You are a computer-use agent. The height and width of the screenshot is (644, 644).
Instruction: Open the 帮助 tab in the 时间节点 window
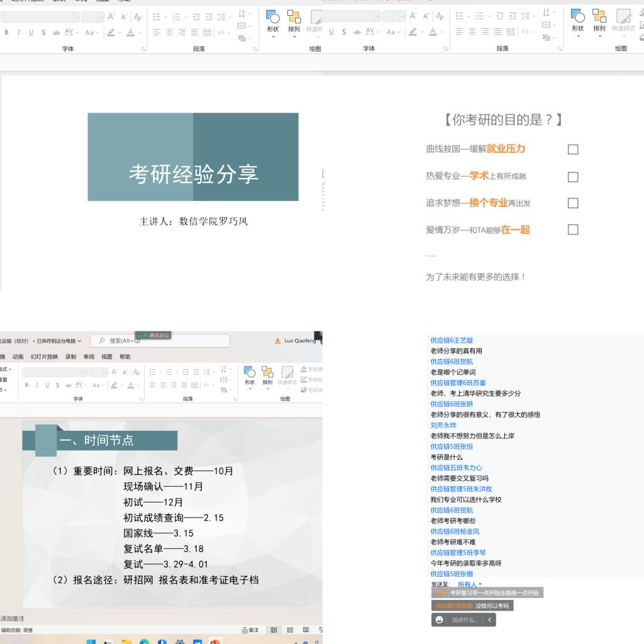pos(125,357)
